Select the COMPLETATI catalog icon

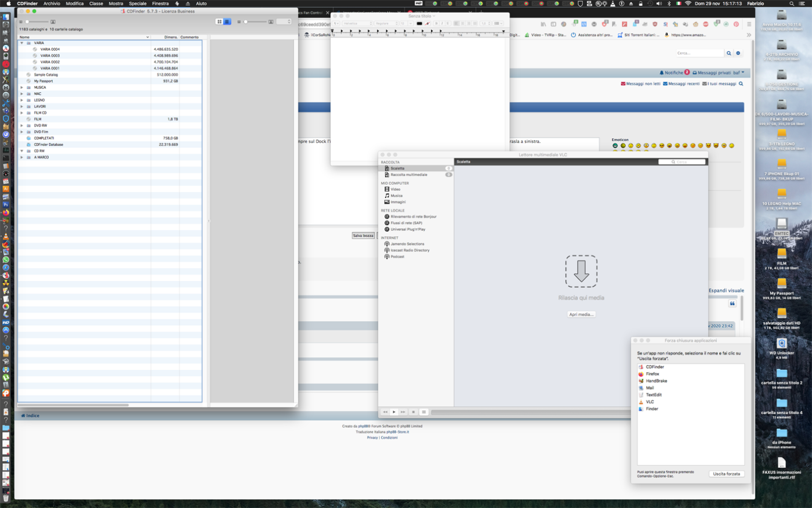[28, 138]
